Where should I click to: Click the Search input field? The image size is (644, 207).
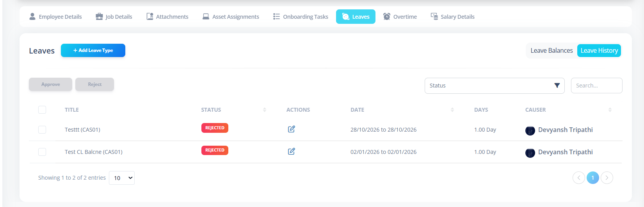click(596, 86)
